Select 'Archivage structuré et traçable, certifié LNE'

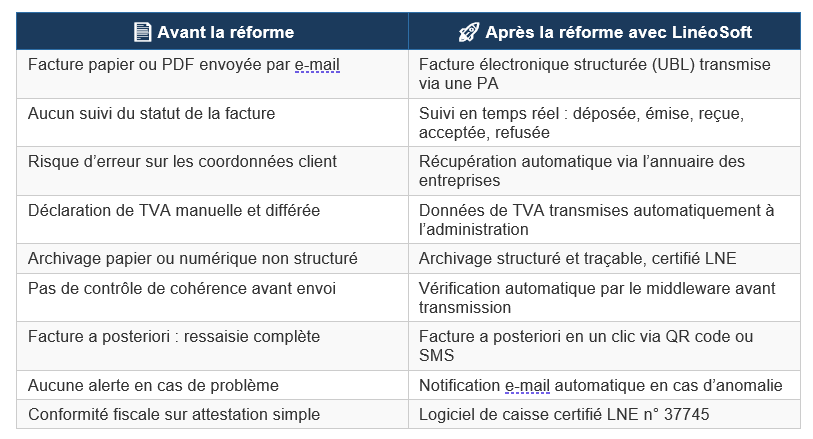577,258
